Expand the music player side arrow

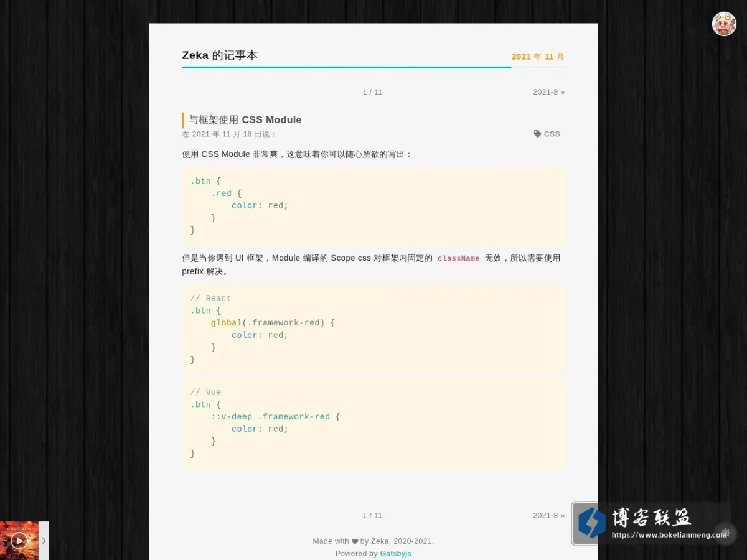click(x=44, y=541)
